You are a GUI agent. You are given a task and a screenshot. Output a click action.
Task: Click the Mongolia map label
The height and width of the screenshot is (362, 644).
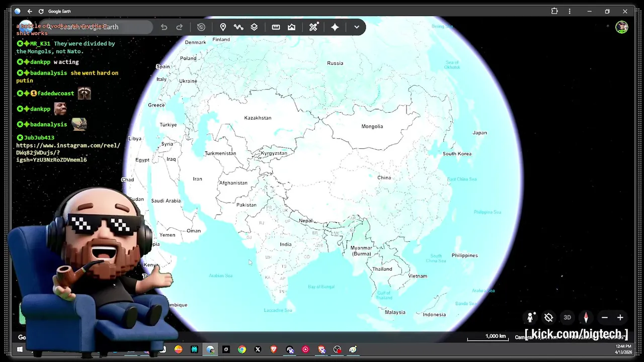point(372,127)
